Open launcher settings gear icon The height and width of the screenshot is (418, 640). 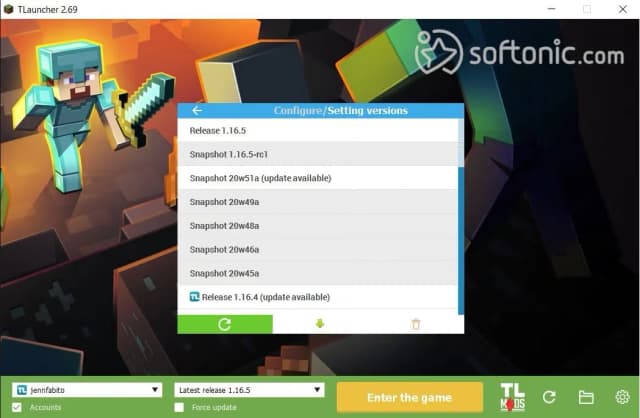[622, 397]
